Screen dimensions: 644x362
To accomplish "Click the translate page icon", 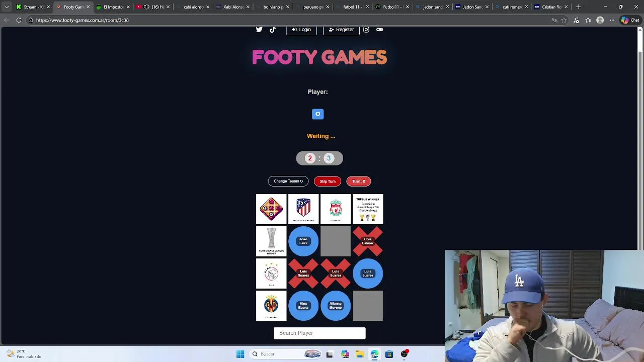I will coord(554,20).
